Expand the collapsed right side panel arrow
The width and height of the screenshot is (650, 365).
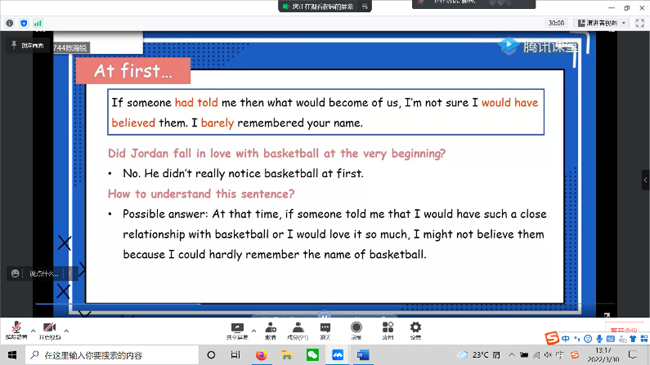click(645, 180)
